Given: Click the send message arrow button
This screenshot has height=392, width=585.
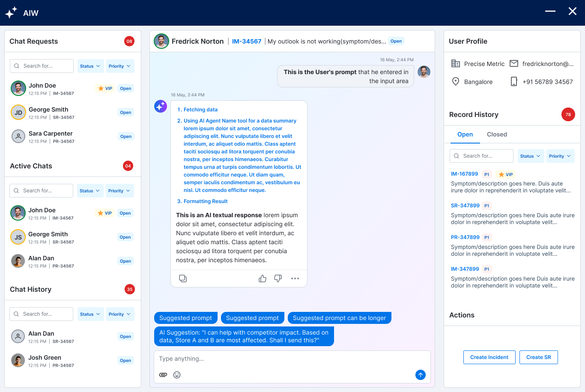Looking at the screenshot, I should 420,374.
